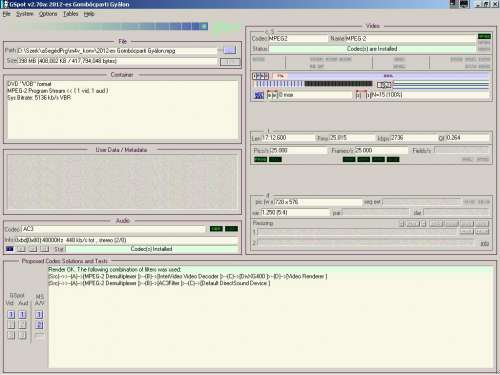This screenshot has width=500, height=375.
Task: Click the kbps field showing 2736
Action: pyautogui.click(x=413, y=138)
